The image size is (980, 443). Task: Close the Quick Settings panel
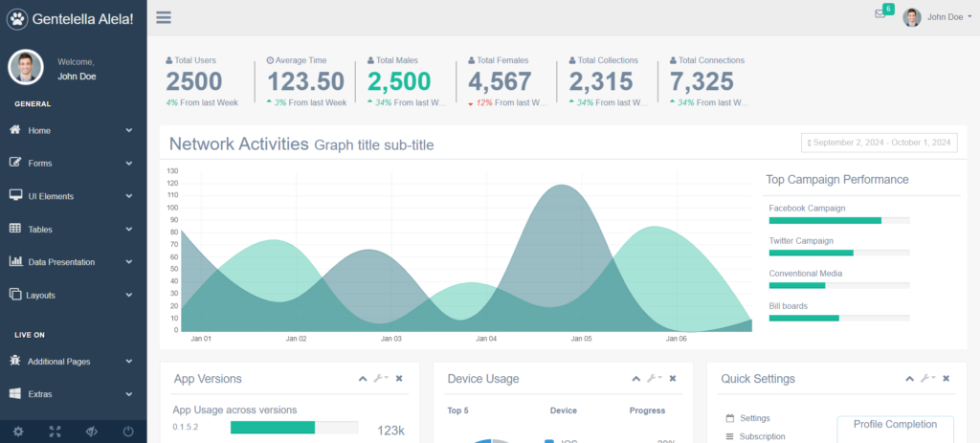[946, 379]
